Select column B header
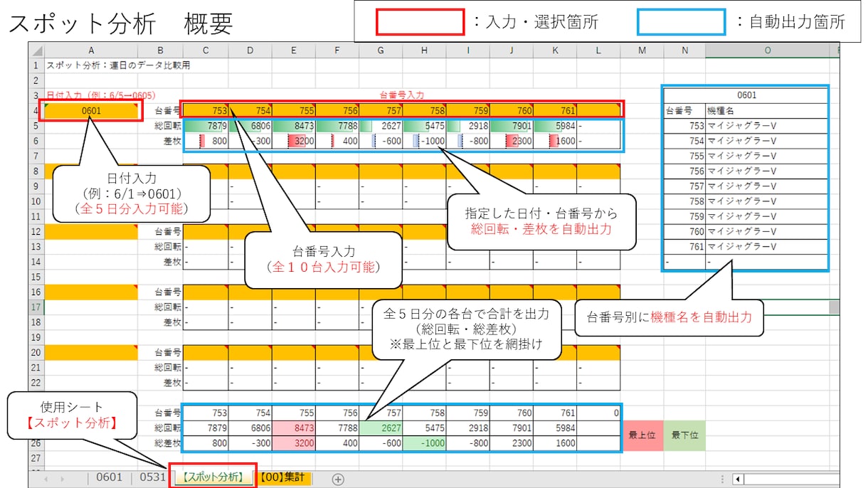Screen dimensions: 868x488 coord(161,51)
